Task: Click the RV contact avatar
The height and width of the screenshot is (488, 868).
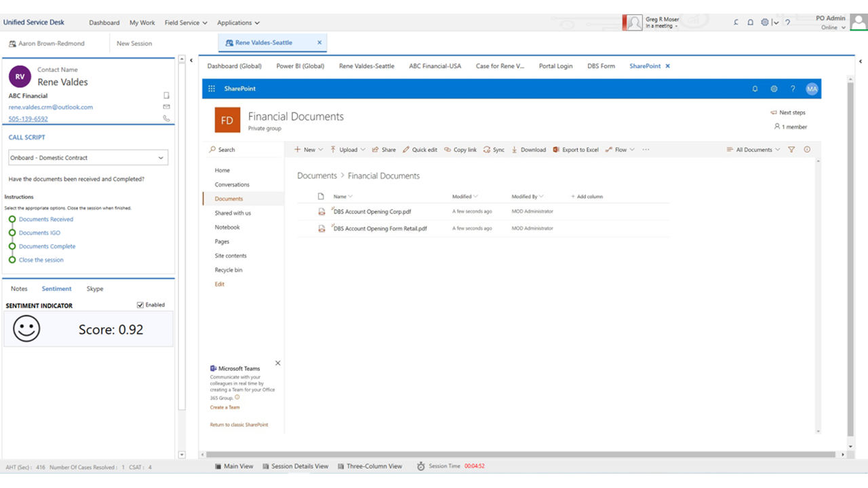Action: 20,77
